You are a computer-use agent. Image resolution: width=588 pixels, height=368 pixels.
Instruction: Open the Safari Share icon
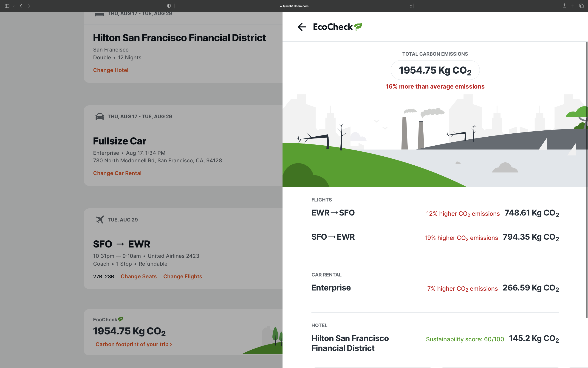pos(564,6)
